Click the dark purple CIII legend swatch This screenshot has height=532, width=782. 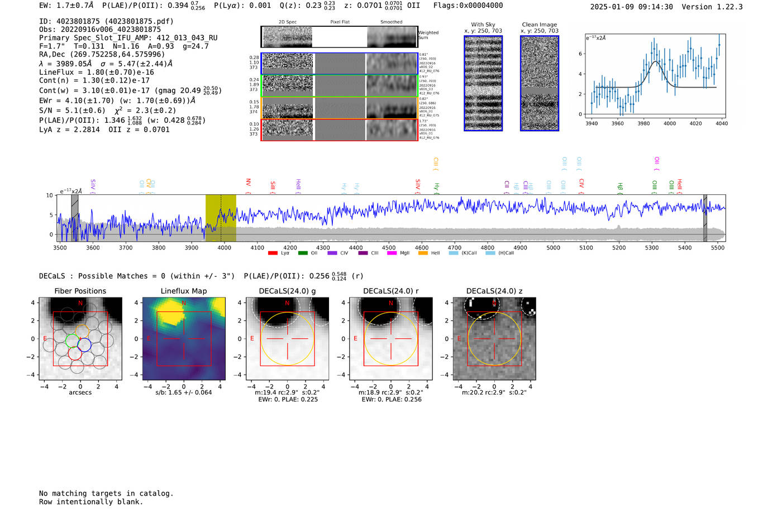pos(363,253)
